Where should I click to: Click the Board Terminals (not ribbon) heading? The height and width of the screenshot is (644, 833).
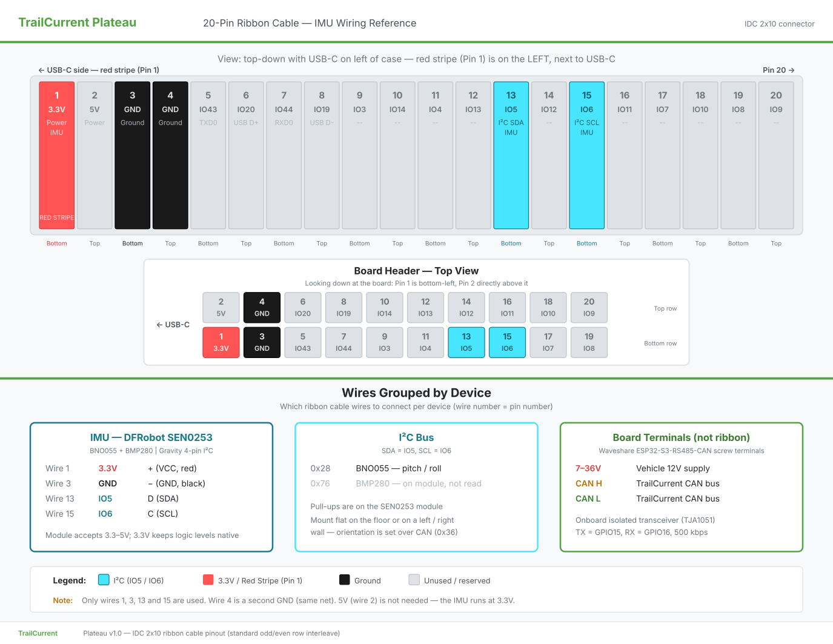tap(682, 437)
